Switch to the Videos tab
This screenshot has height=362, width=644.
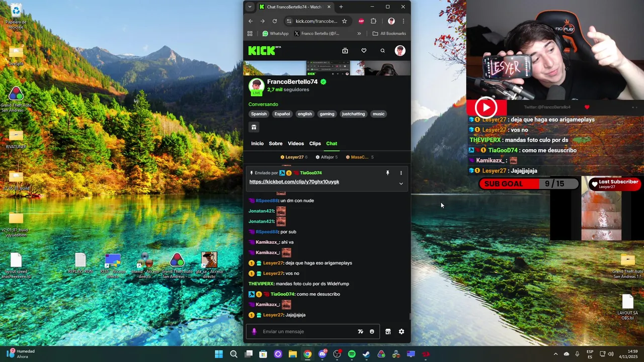tap(296, 143)
